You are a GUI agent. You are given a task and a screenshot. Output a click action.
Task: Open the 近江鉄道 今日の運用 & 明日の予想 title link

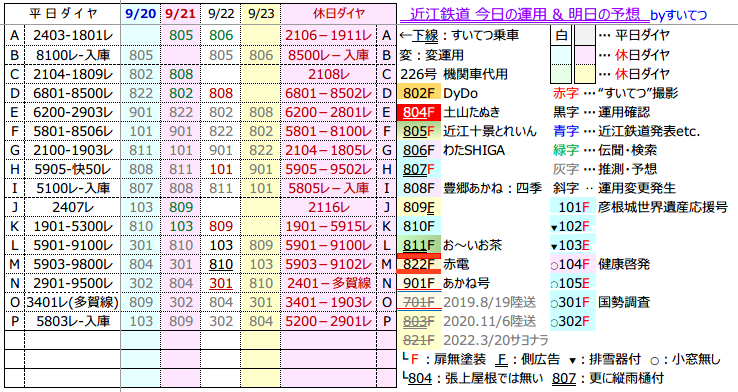point(524,14)
